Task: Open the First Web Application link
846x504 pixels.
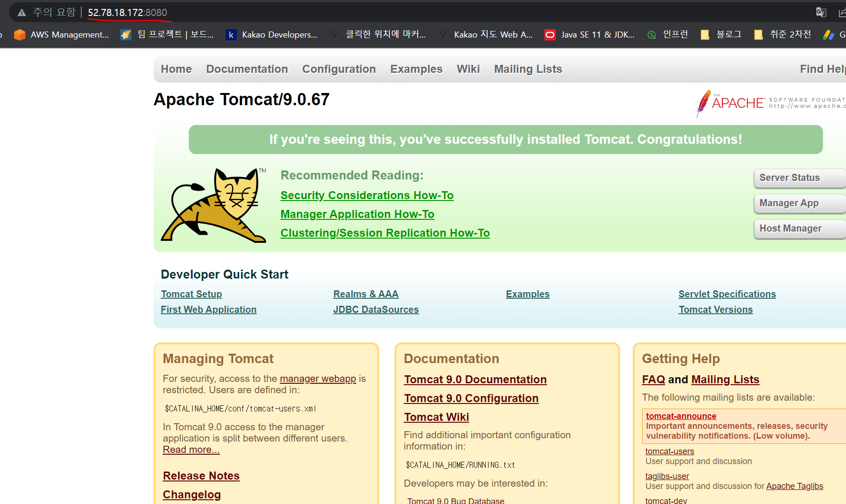Action: point(209,310)
